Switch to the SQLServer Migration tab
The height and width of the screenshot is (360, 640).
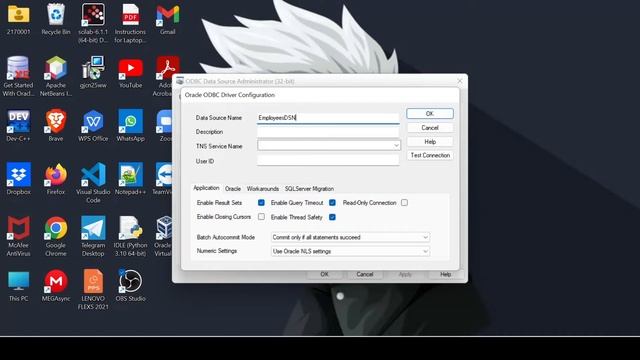[x=309, y=189]
